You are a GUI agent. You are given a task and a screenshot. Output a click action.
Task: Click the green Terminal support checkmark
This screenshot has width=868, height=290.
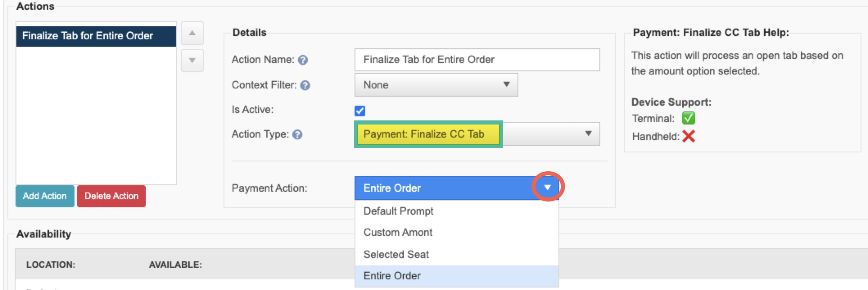tap(689, 118)
